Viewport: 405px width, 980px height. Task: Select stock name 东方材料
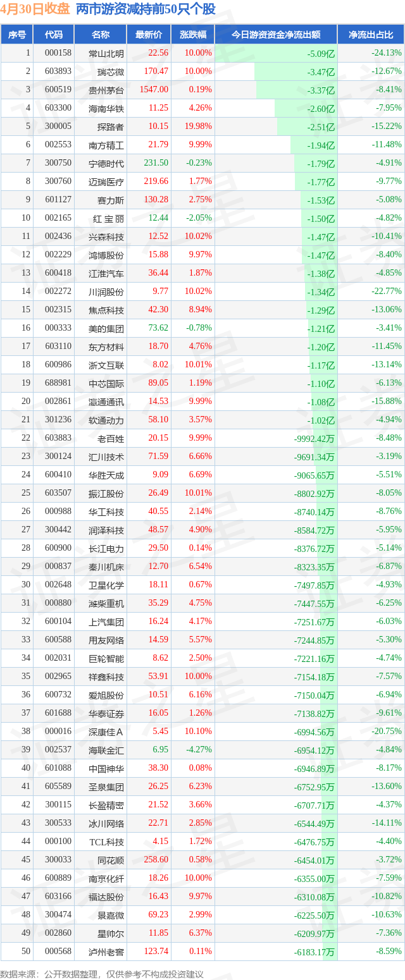pyautogui.click(x=107, y=346)
